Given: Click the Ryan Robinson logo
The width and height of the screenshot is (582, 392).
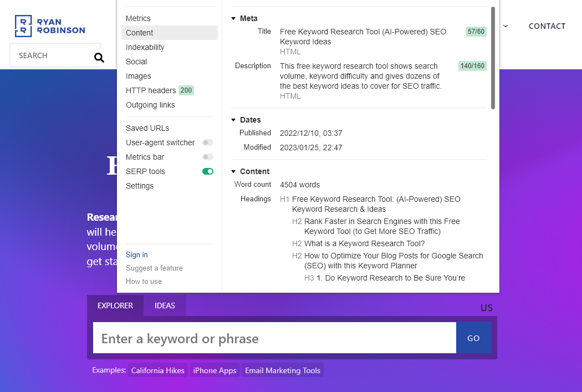Looking at the screenshot, I should (x=49, y=26).
